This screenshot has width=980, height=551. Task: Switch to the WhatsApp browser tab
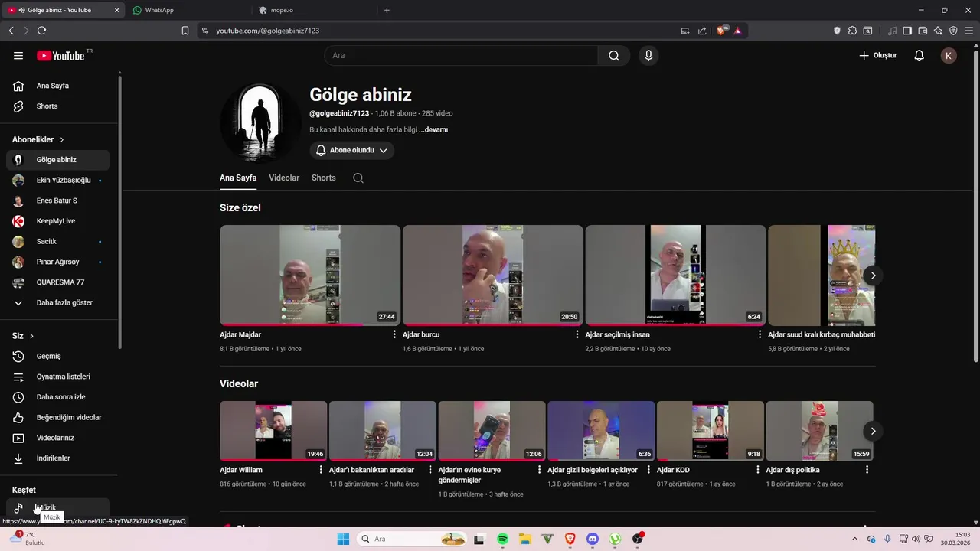[x=188, y=10]
